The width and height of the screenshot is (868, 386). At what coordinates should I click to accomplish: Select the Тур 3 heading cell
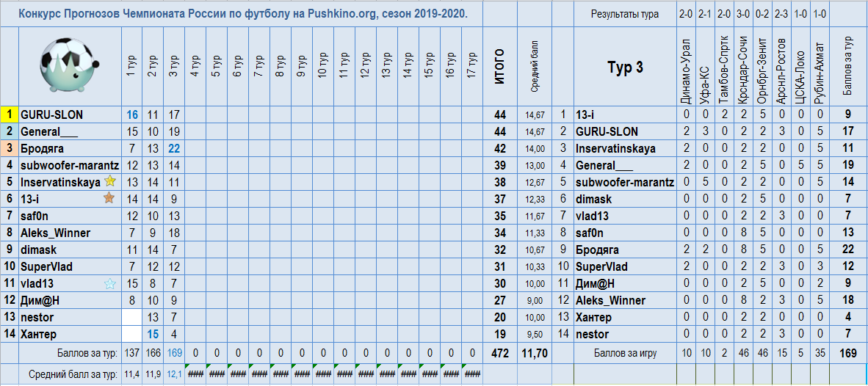point(625,67)
